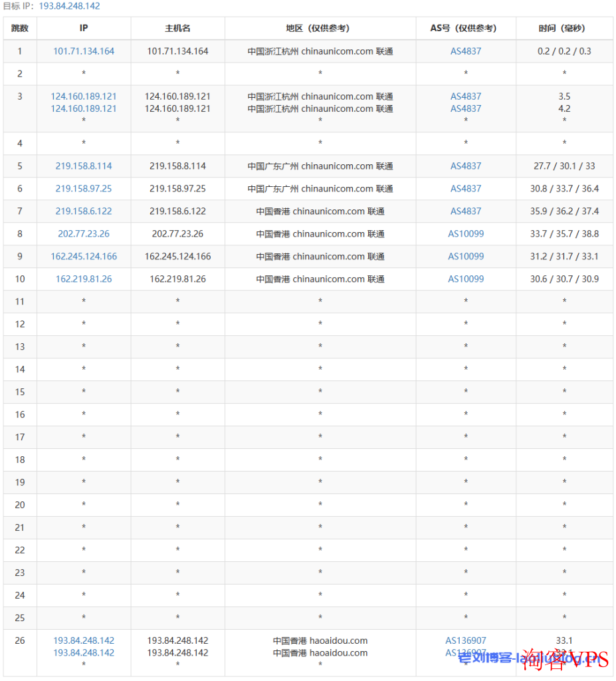Select time value 3.5 in hop 3
Screen dimensions: 616x681
[x=564, y=96]
